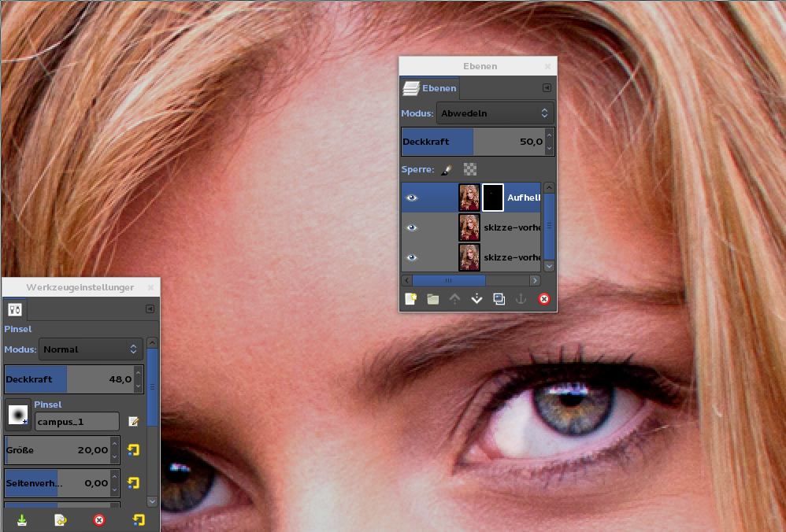The width and height of the screenshot is (786, 532).
Task: Lower the selected layer with down arrow
Action: click(x=476, y=299)
